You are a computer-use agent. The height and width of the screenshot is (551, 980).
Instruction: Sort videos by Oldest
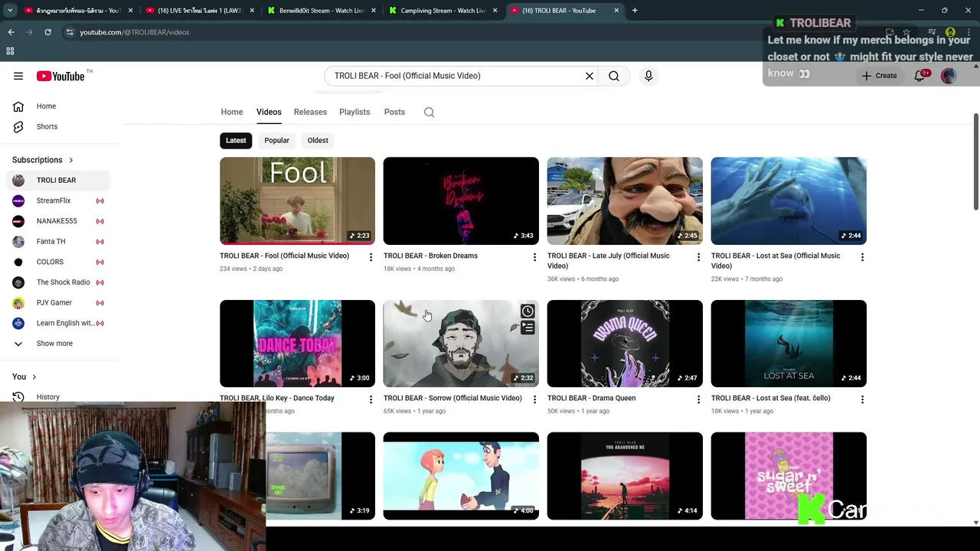click(318, 140)
